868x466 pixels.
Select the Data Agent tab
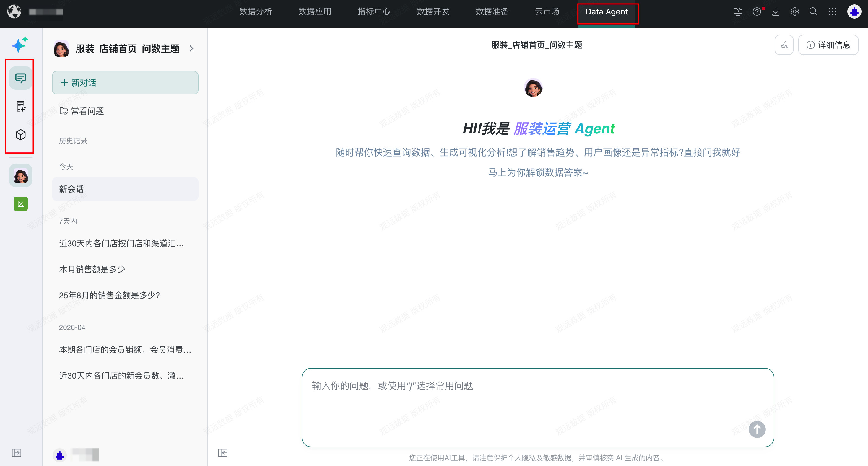(607, 12)
